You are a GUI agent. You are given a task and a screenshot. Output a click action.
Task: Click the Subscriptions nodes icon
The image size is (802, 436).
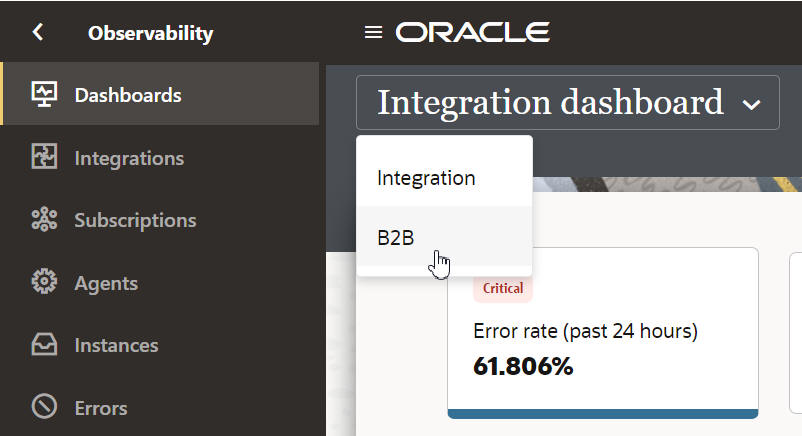pos(44,220)
